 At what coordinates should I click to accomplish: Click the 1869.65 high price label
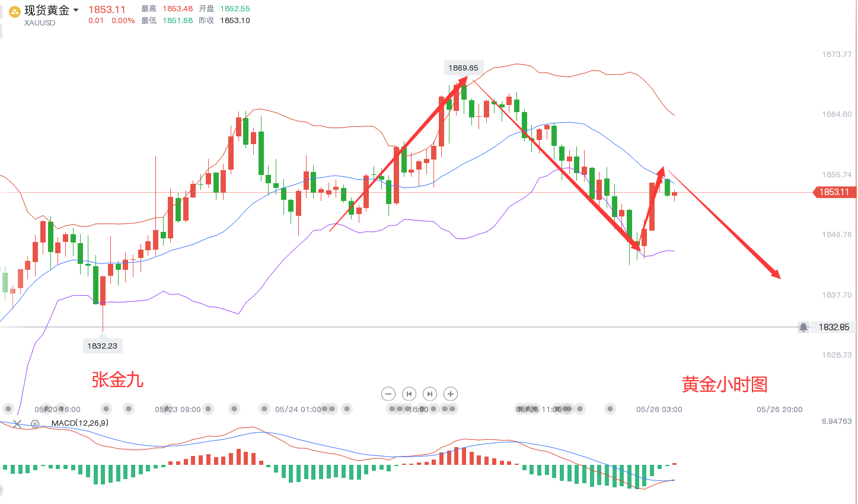(x=463, y=68)
